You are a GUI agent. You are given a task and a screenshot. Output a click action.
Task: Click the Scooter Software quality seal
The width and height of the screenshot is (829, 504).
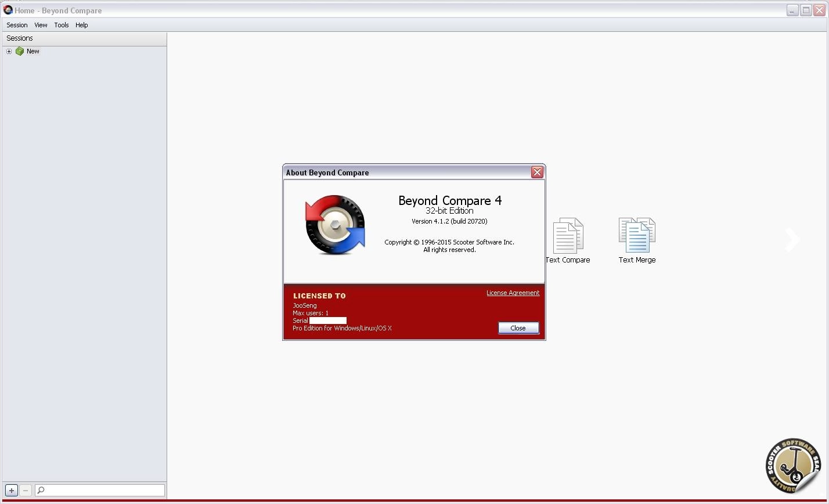(x=793, y=466)
